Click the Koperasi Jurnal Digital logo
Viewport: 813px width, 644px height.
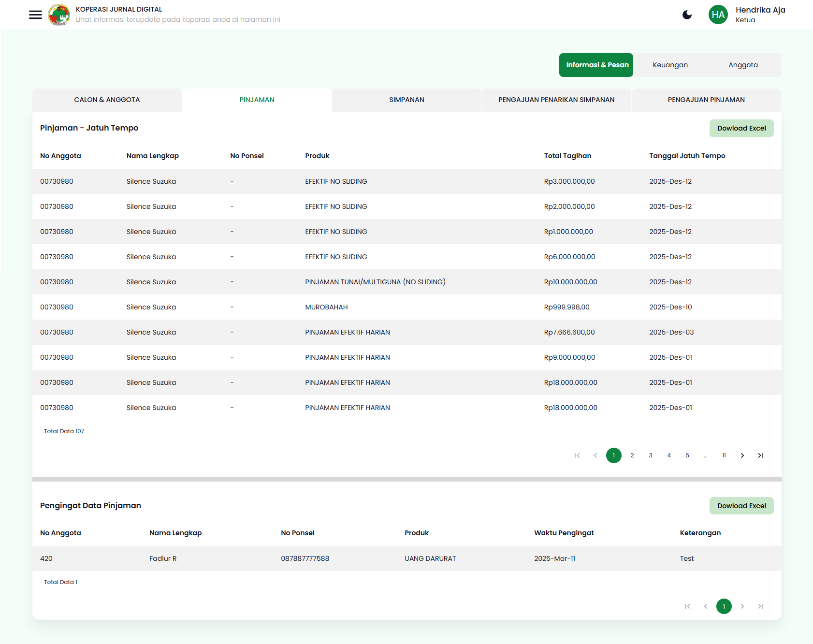point(59,15)
